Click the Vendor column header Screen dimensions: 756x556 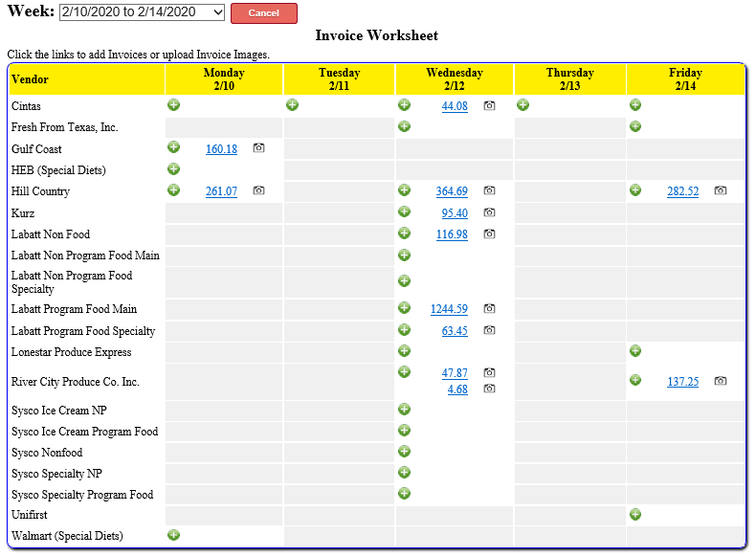[x=87, y=79]
